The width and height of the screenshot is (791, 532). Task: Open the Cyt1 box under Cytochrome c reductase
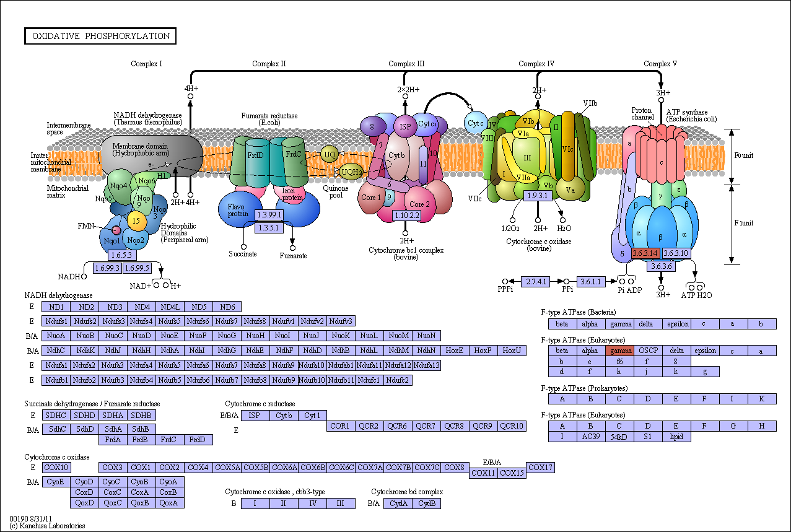point(312,415)
